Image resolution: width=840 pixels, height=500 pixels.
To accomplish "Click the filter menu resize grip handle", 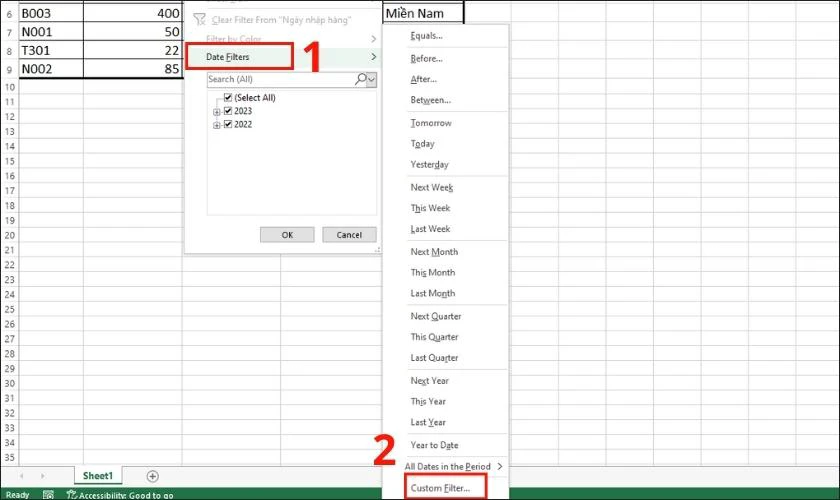I will (x=378, y=250).
